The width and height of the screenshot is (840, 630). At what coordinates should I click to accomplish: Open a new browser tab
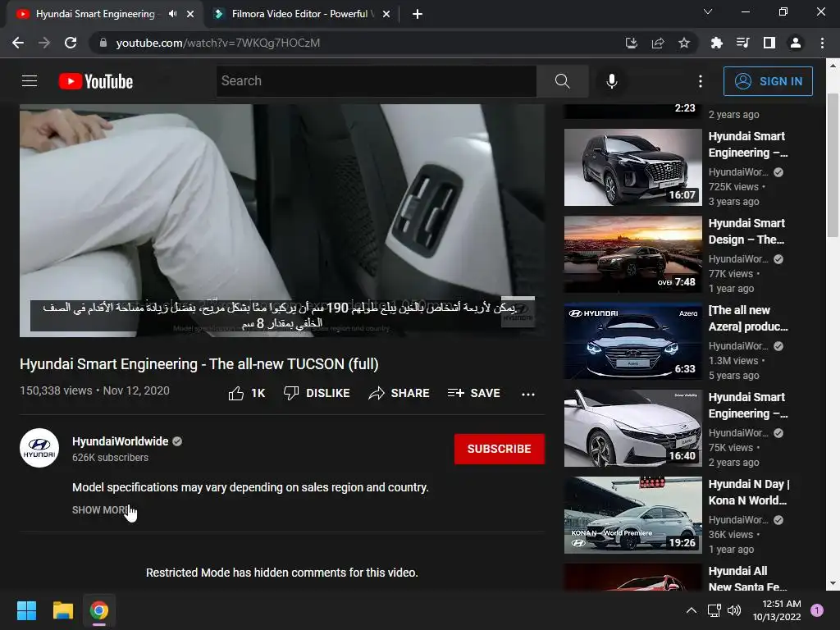click(x=418, y=14)
